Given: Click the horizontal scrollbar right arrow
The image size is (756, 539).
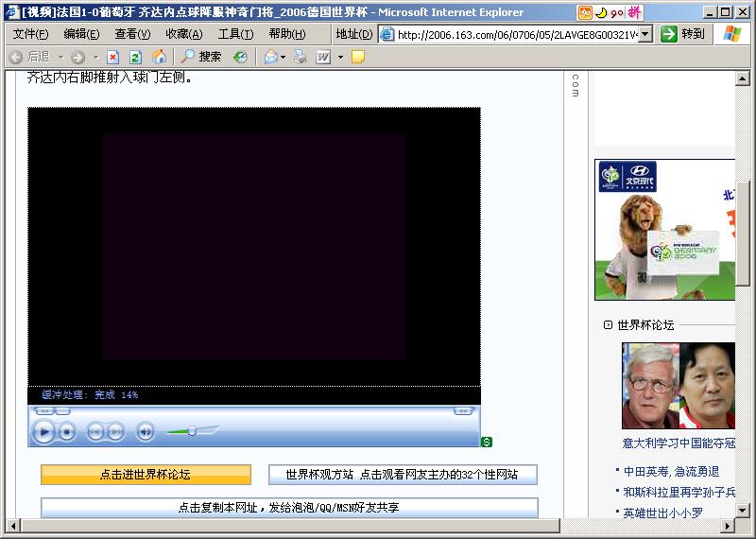Looking at the screenshot, I should coord(728,526).
